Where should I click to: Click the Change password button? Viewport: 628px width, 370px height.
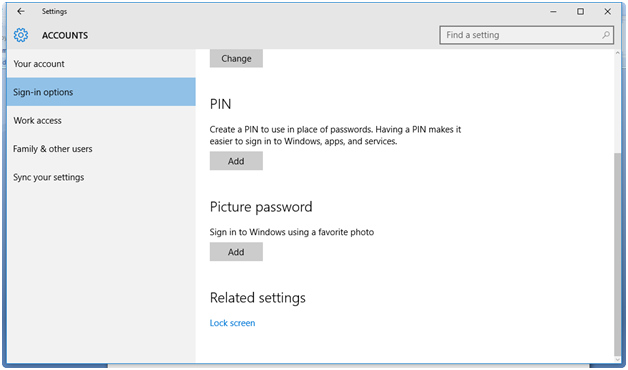click(x=236, y=58)
